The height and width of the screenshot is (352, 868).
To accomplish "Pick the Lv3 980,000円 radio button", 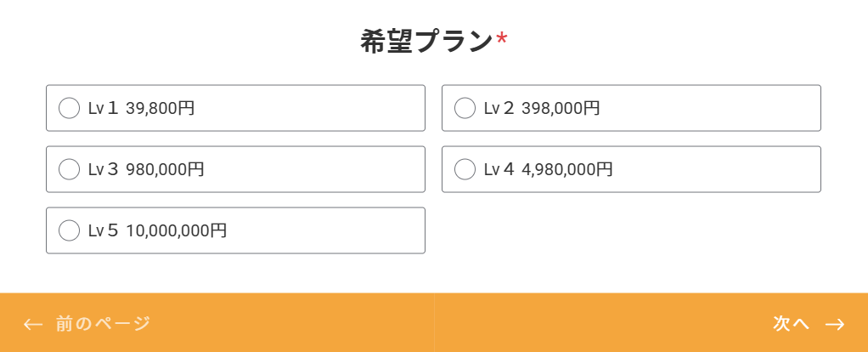I will (69, 169).
